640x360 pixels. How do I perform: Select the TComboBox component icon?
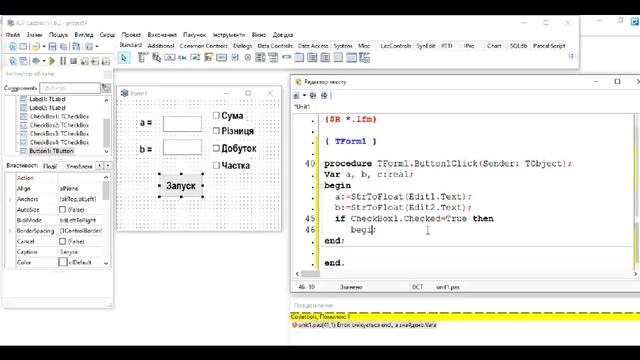[x=273, y=58]
